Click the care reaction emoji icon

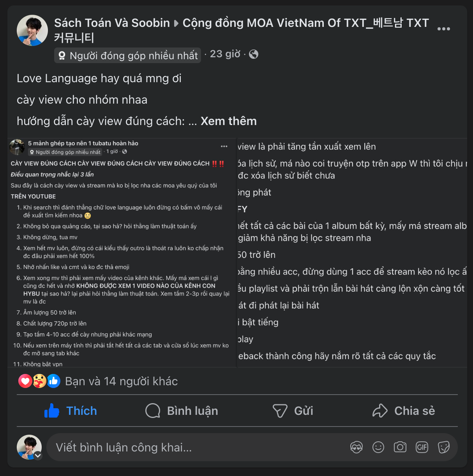point(39,381)
